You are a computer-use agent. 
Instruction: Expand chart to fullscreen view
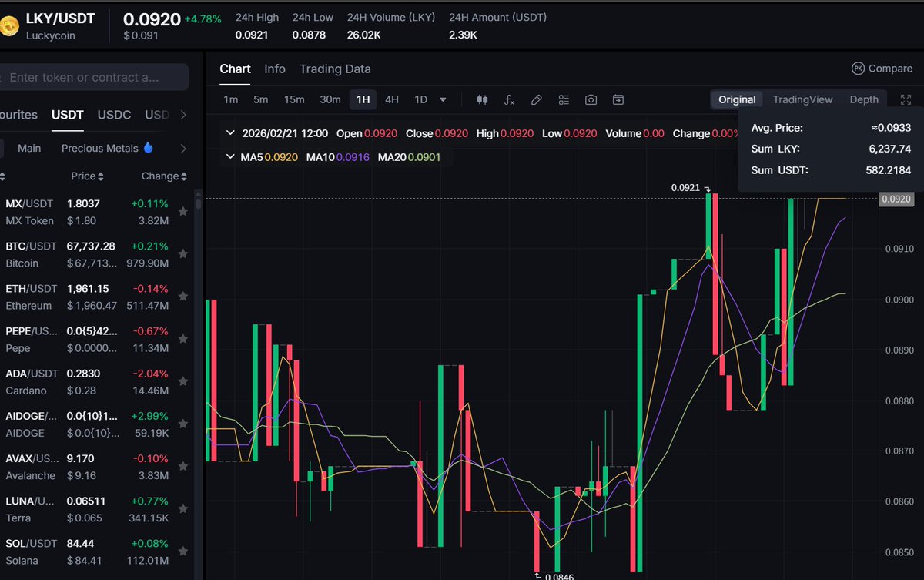(906, 99)
